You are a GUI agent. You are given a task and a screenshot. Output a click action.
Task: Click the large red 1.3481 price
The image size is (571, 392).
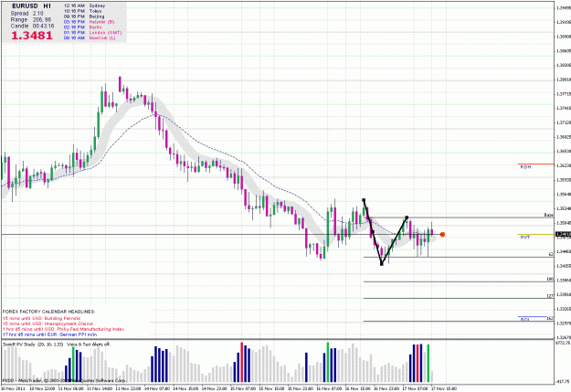(x=32, y=36)
